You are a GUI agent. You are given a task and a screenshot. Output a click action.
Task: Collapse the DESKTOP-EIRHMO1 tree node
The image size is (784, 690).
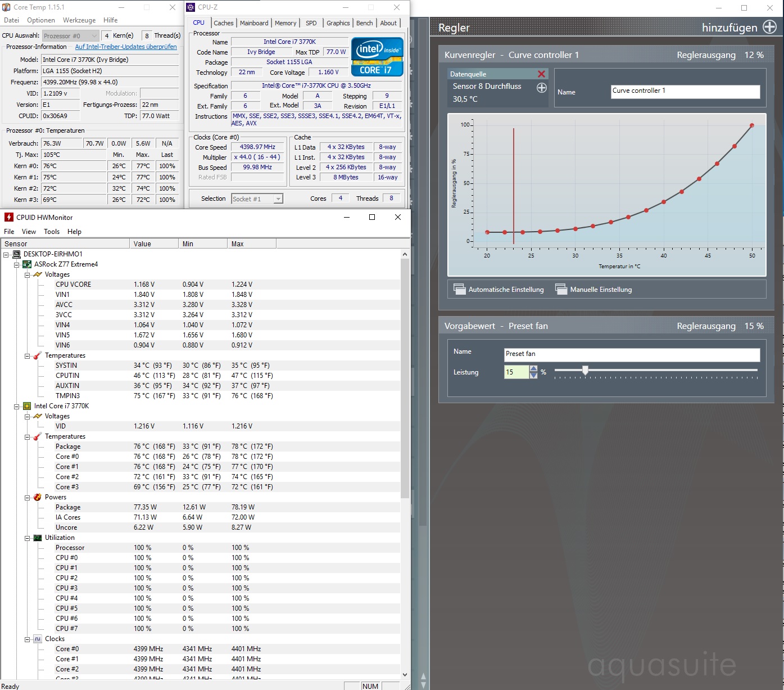point(6,254)
